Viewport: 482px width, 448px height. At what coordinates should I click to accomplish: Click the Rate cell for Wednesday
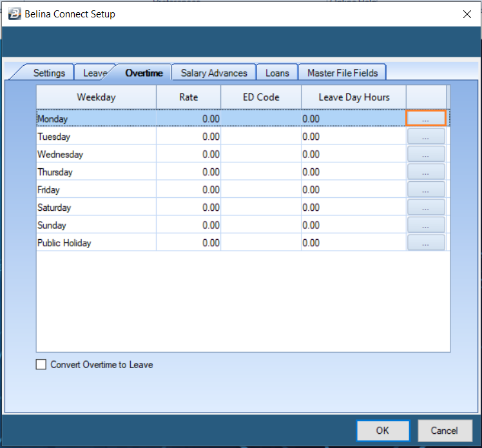[x=188, y=154]
